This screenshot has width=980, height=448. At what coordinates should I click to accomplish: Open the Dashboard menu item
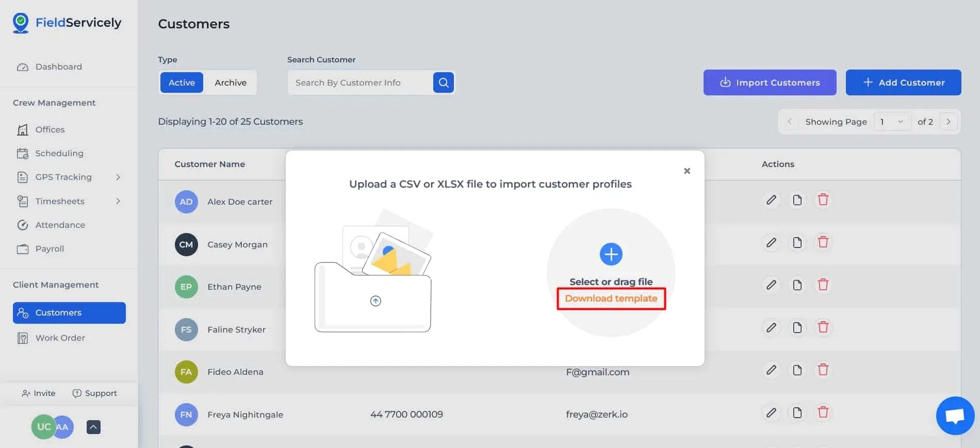58,67
